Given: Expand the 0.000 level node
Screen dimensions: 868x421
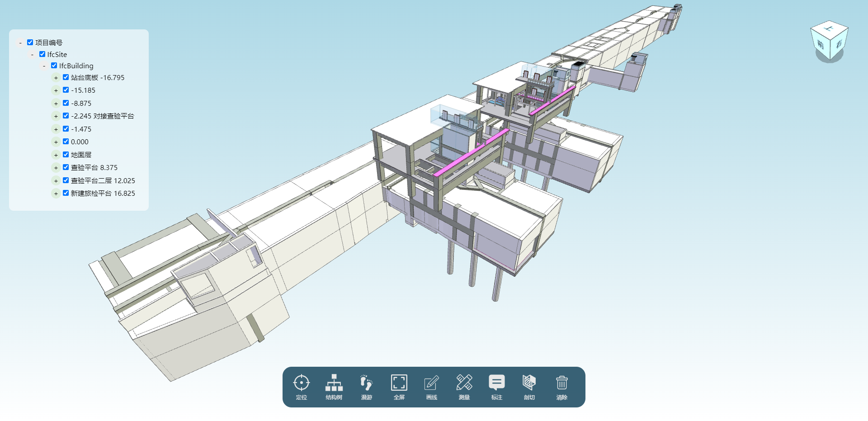Looking at the screenshot, I should tap(56, 142).
